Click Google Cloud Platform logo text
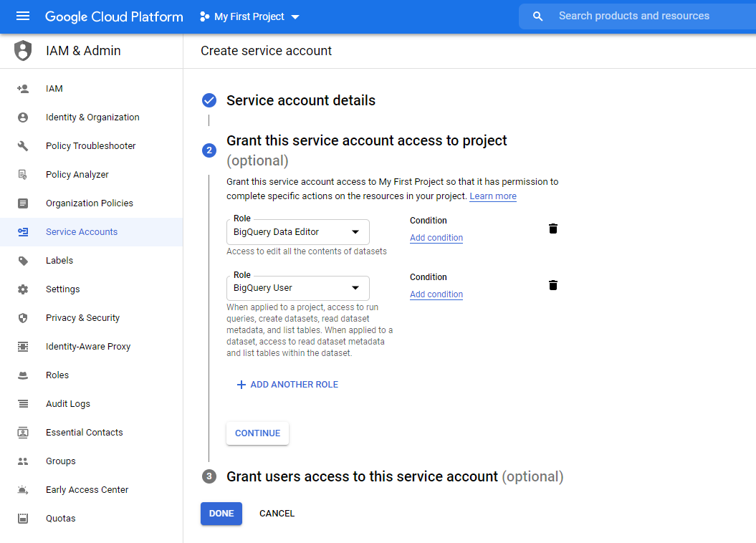Viewport: 756px width, 543px height. click(114, 17)
